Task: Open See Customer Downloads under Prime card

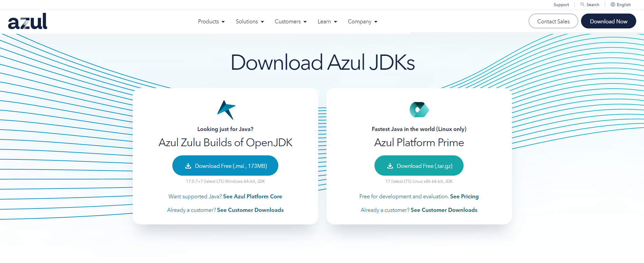Action: pyautogui.click(x=444, y=210)
